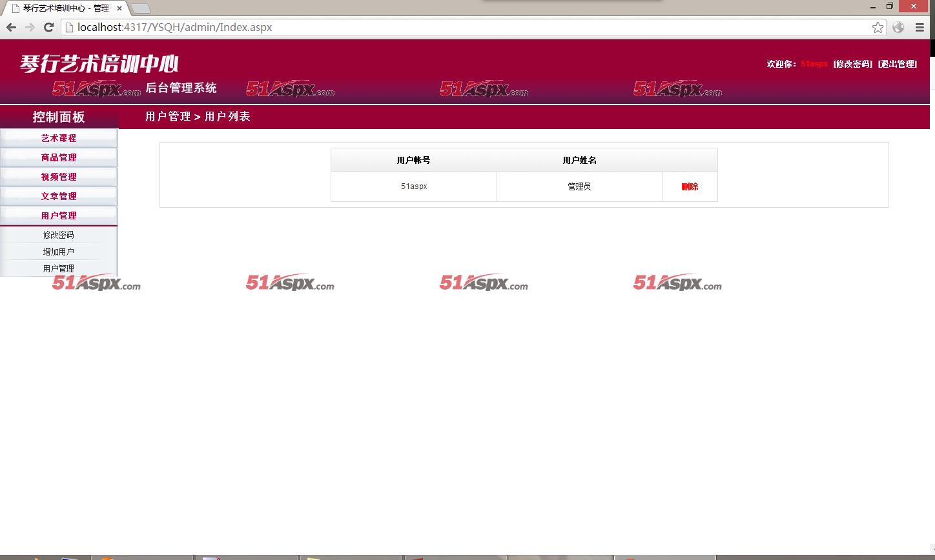Open 修改密码 in the sidebar submenu
The image size is (935, 560).
pos(59,235)
